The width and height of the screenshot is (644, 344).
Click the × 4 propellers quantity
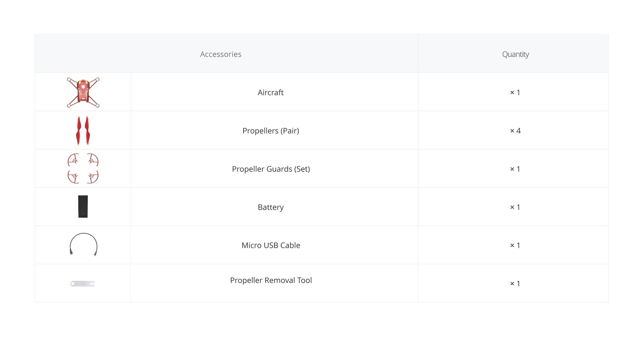click(x=515, y=131)
